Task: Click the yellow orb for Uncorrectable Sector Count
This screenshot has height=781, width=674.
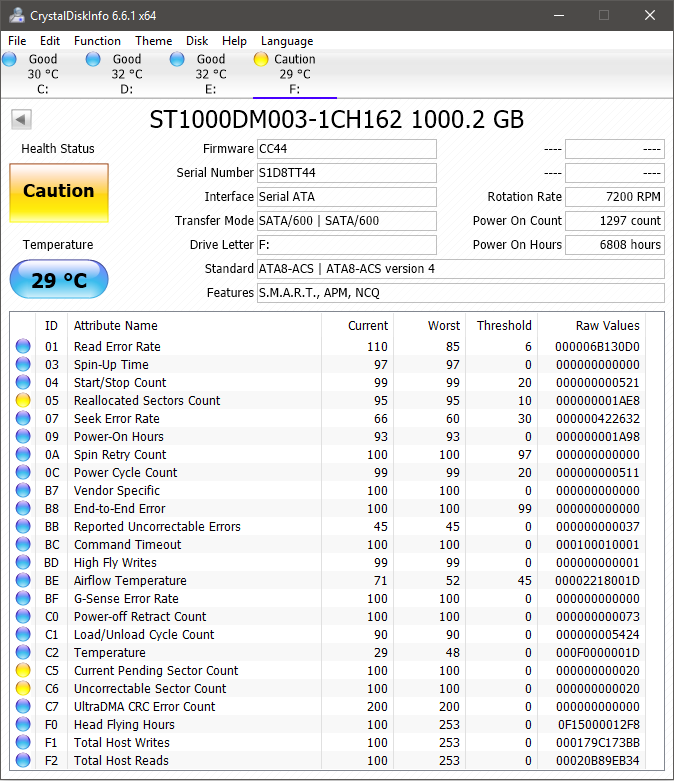Action: click(23, 688)
